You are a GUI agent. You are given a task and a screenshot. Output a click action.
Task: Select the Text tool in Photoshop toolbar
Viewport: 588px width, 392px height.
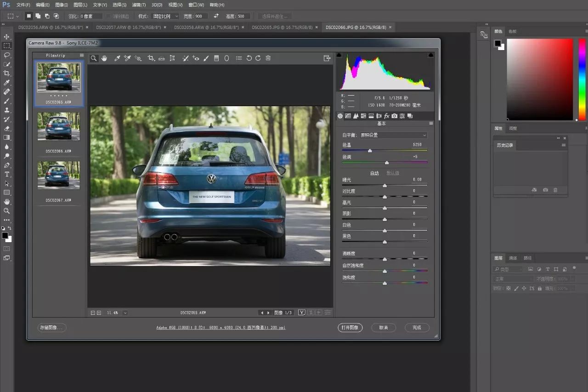(7, 174)
